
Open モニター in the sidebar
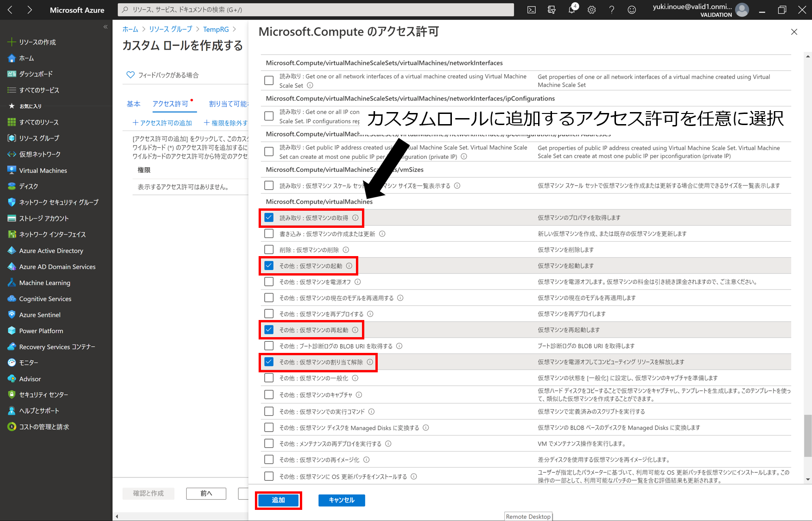(28, 363)
